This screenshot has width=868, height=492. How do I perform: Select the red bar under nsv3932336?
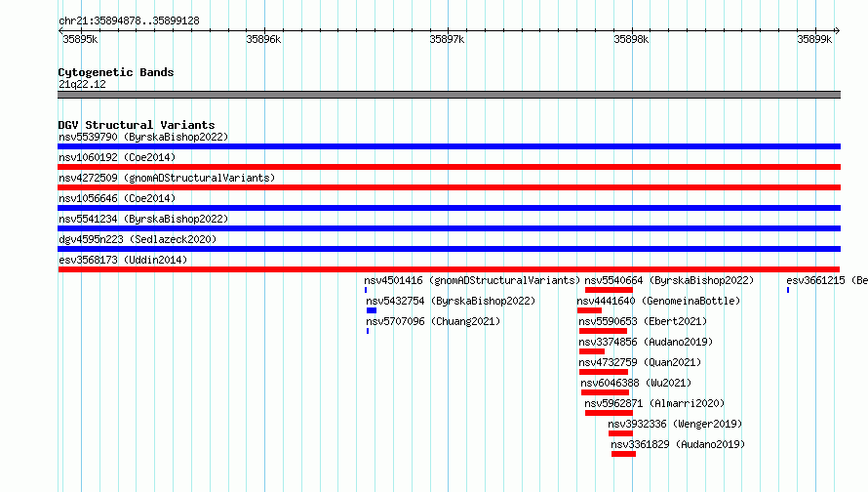tap(620, 433)
